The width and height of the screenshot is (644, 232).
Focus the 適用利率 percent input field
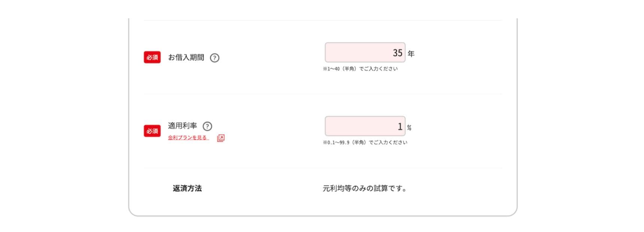tap(365, 126)
